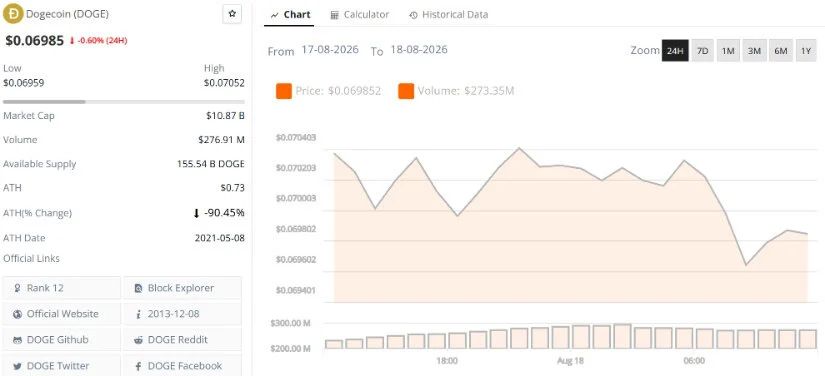Click the ATH value $0.73

(233, 188)
